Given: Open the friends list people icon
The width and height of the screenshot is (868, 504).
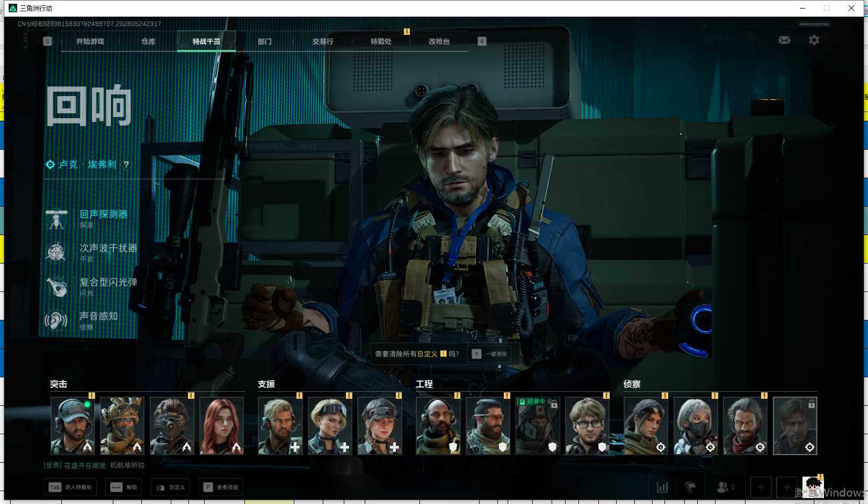Looking at the screenshot, I should pos(726,487).
